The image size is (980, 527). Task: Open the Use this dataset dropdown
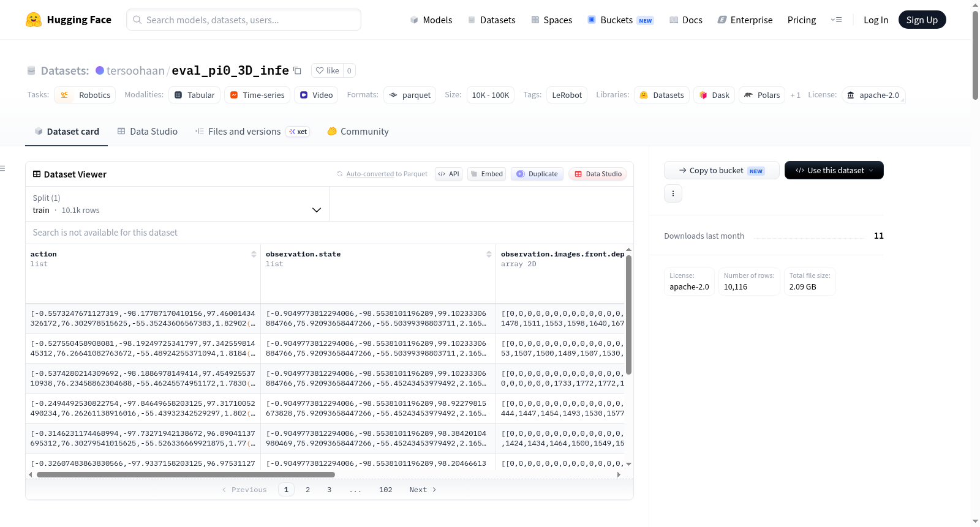[x=834, y=170]
